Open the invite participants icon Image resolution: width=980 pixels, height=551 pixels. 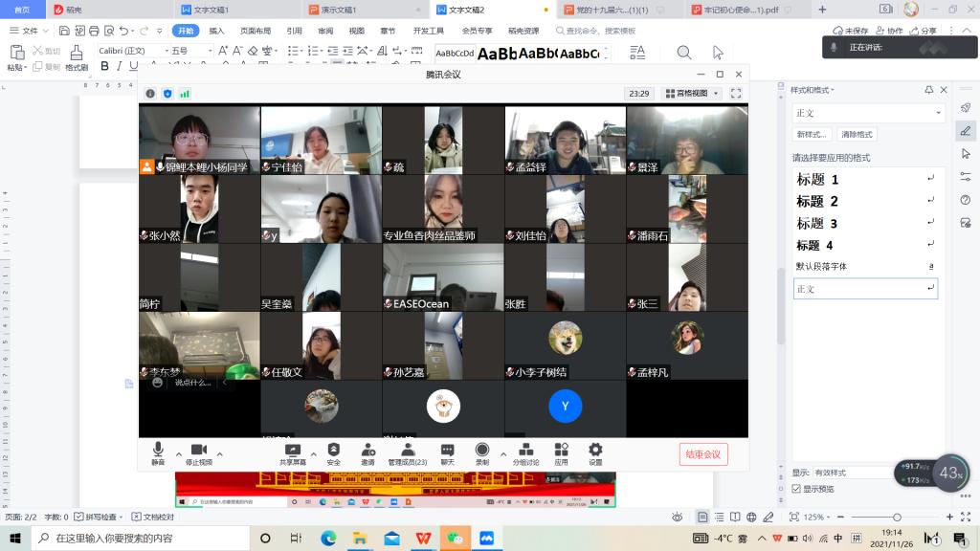[367, 451]
